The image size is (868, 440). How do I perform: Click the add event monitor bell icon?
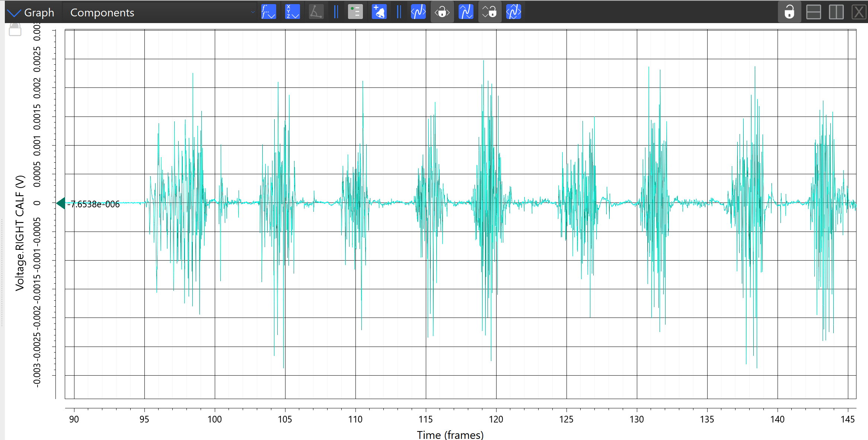tap(379, 12)
